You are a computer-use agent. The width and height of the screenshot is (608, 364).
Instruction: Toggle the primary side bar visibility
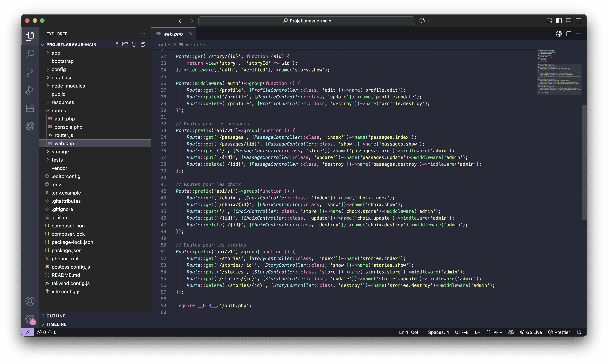pyautogui.click(x=559, y=21)
